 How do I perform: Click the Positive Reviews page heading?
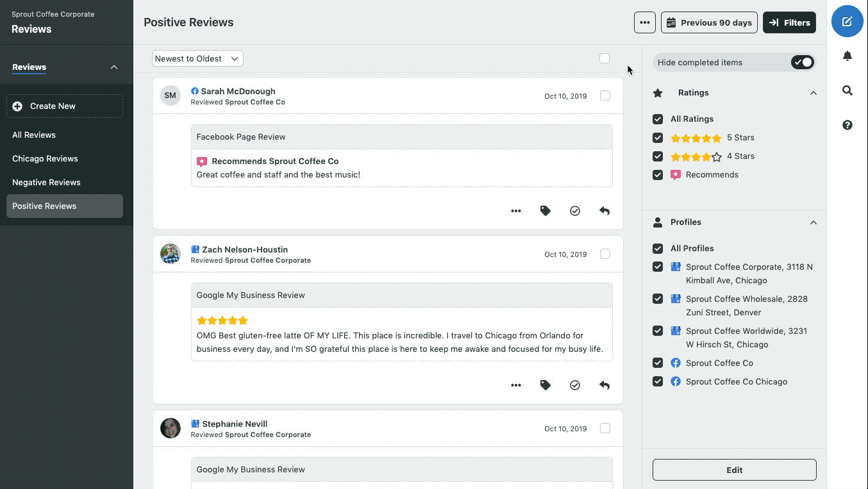(x=188, y=22)
